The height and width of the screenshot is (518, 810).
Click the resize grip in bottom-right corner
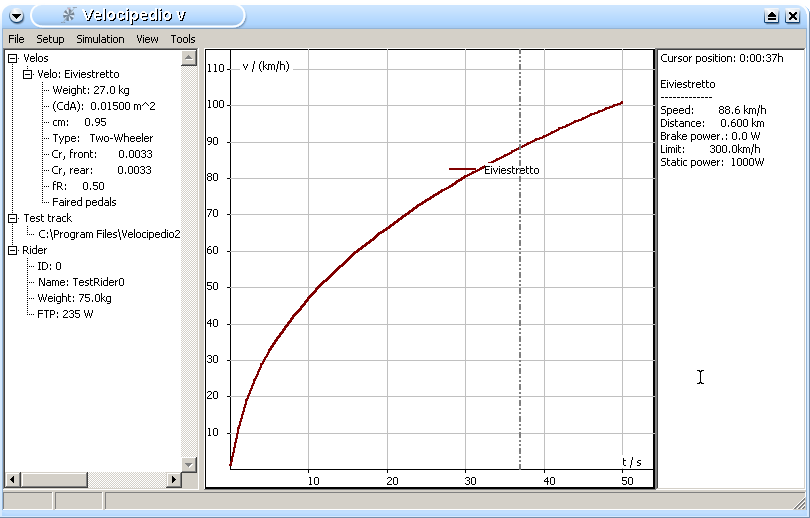point(799,502)
